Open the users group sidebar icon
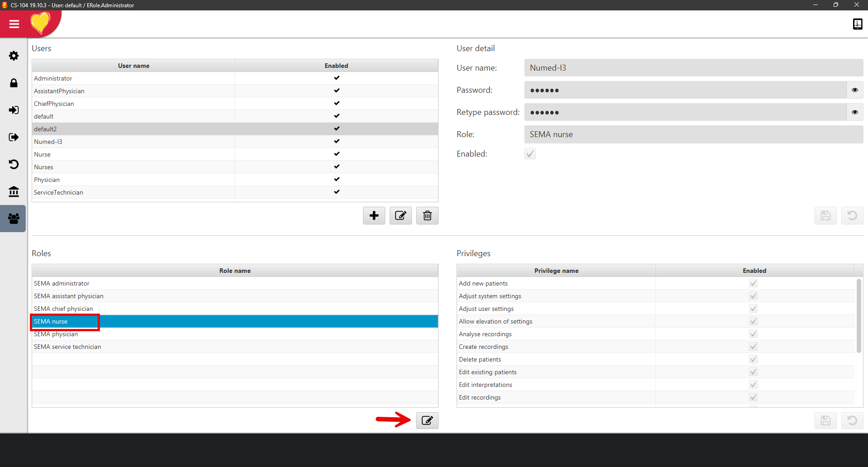Image resolution: width=868 pixels, height=467 pixels. (14, 219)
